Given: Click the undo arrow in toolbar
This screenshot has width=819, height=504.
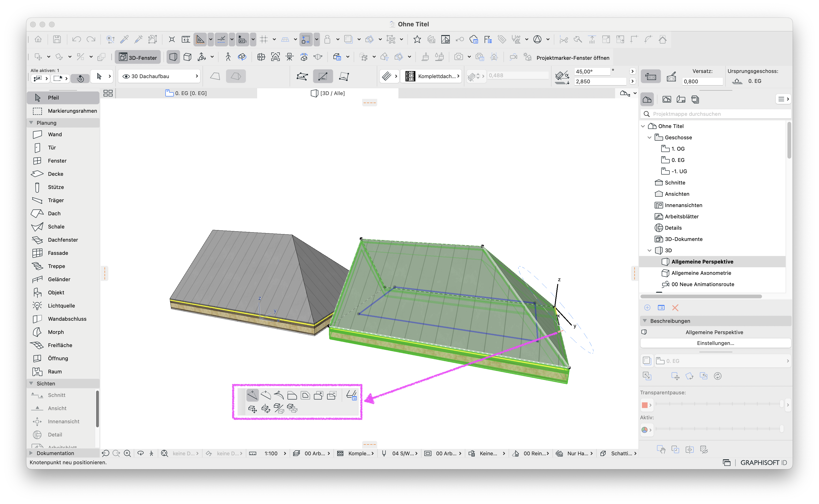Looking at the screenshot, I should [x=76, y=39].
